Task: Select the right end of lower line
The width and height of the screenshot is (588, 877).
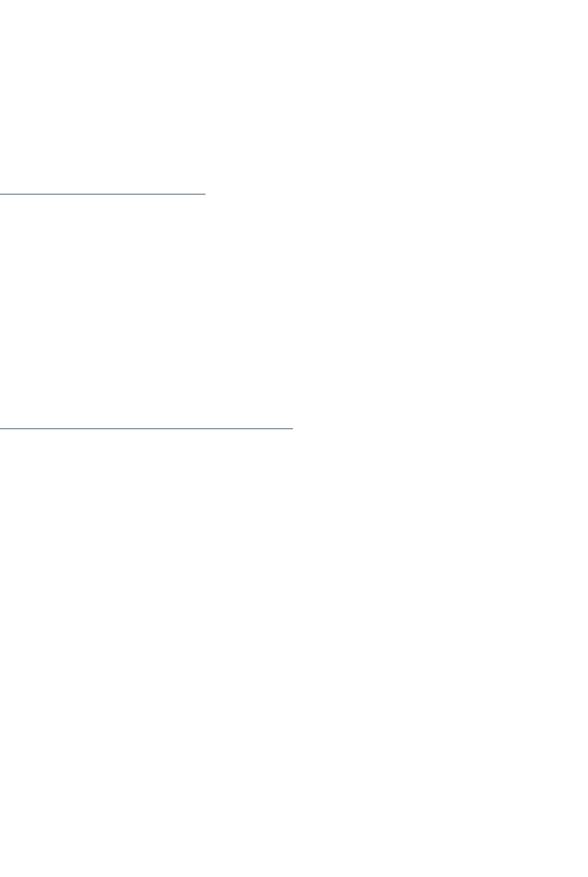Action: [x=292, y=428]
